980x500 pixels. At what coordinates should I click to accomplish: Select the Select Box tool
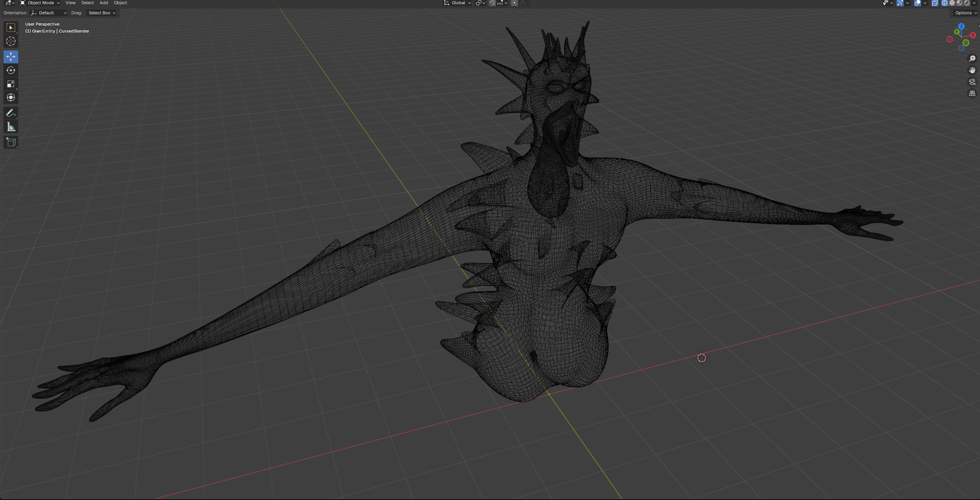click(x=11, y=28)
